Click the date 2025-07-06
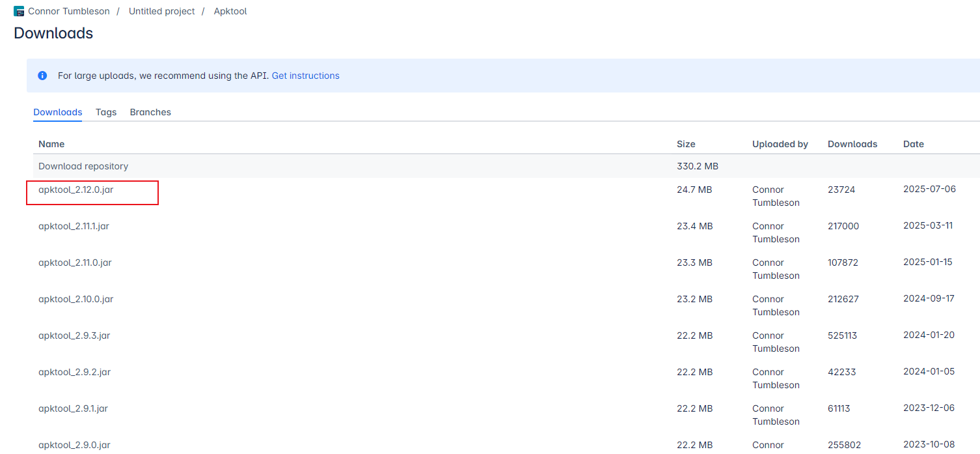The height and width of the screenshot is (454, 980). click(929, 190)
